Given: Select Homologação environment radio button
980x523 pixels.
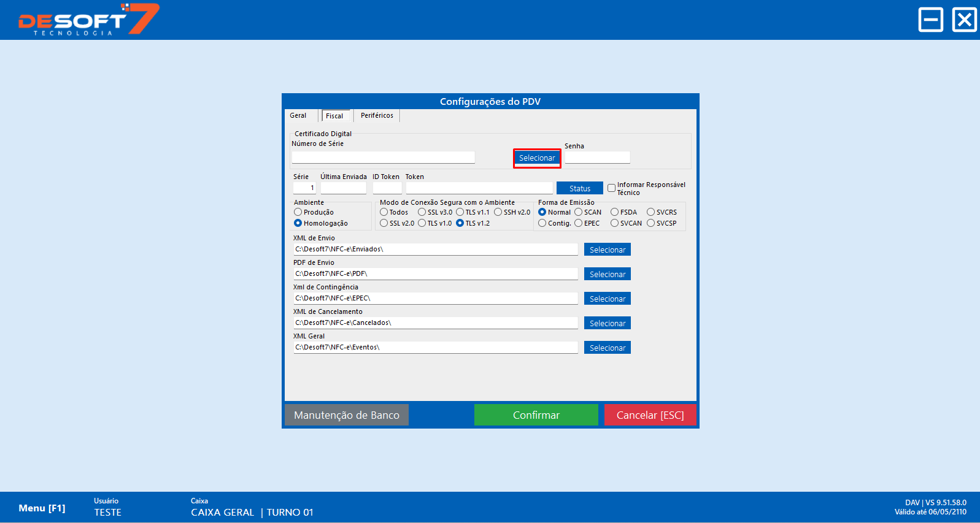Looking at the screenshot, I should coord(298,223).
